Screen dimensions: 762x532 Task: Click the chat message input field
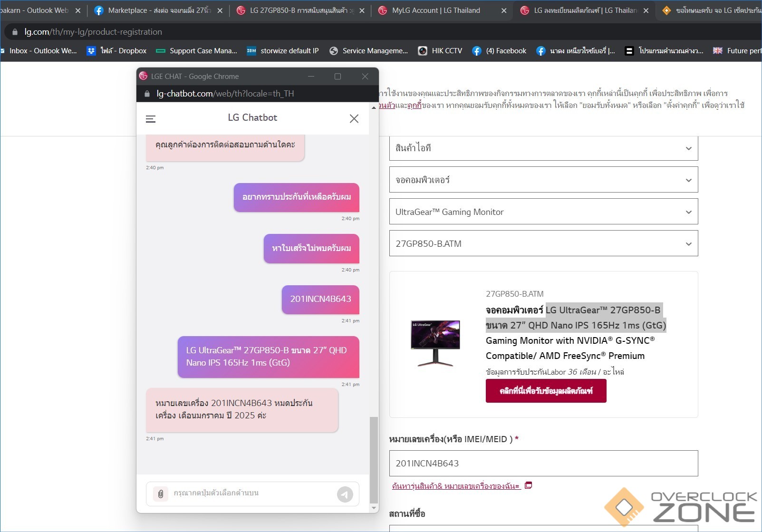point(253,493)
